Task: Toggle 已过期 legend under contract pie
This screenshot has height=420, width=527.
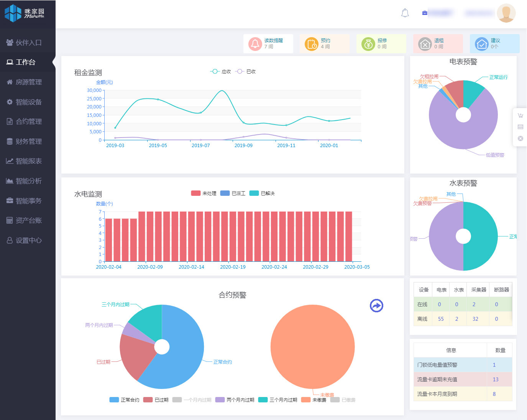Action: click(156, 400)
